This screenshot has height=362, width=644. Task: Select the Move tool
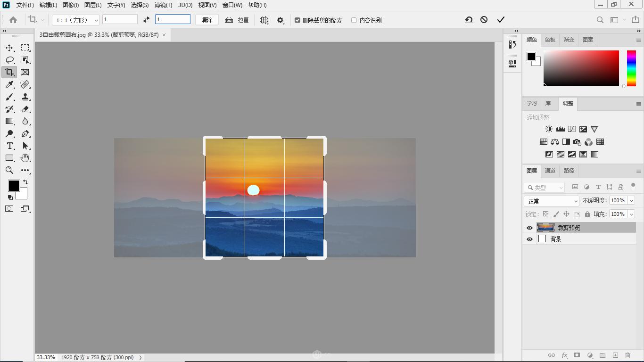[x=9, y=48]
